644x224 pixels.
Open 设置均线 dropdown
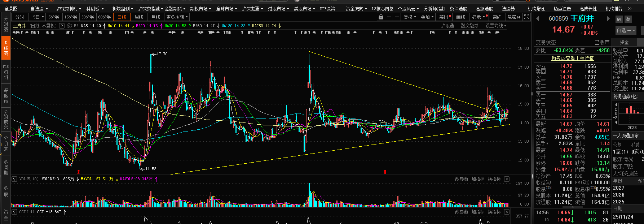[496, 26]
